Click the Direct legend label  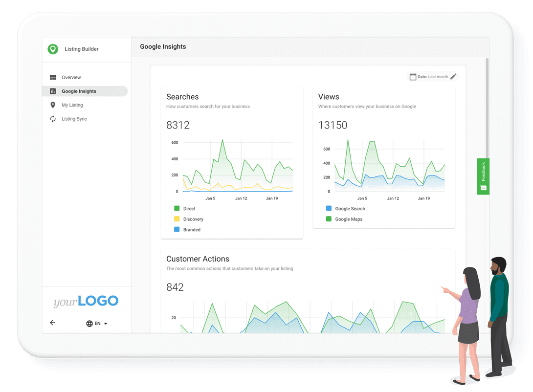pos(189,209)
